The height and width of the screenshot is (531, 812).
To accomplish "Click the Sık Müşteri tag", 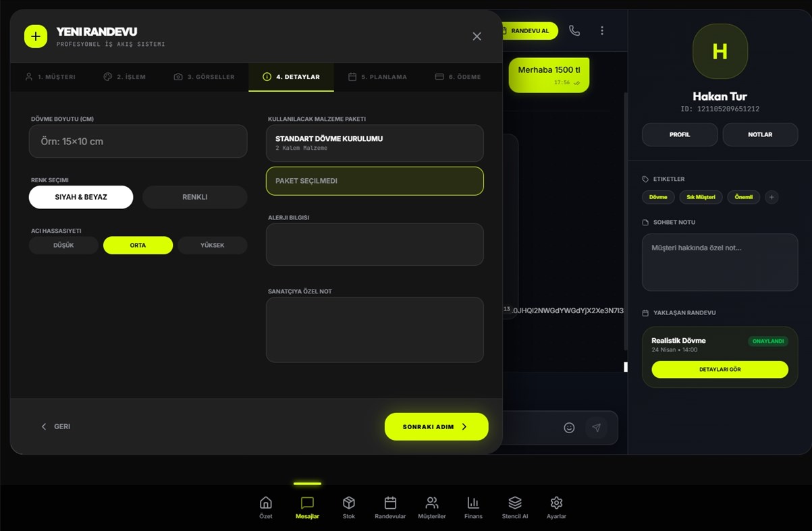I will (701, 197).
